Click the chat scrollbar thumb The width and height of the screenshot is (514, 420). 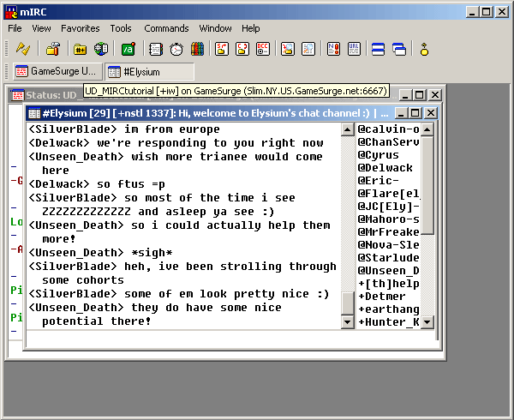point(347,303)
